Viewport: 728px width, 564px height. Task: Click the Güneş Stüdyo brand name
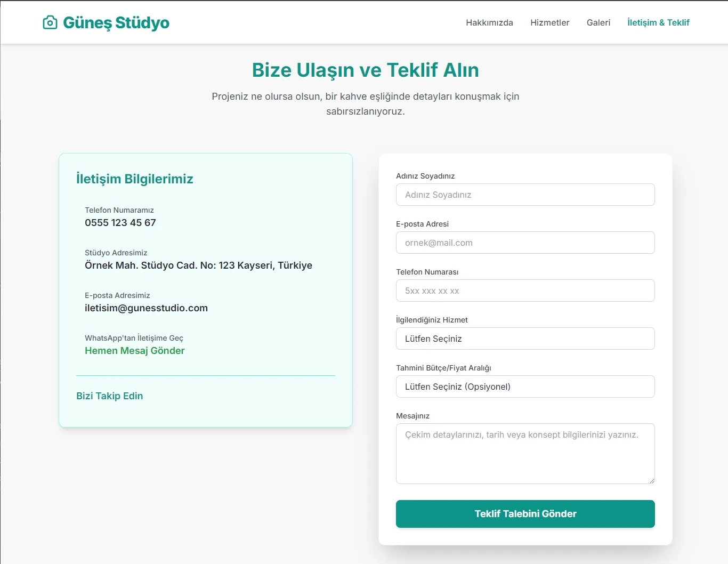116,22
